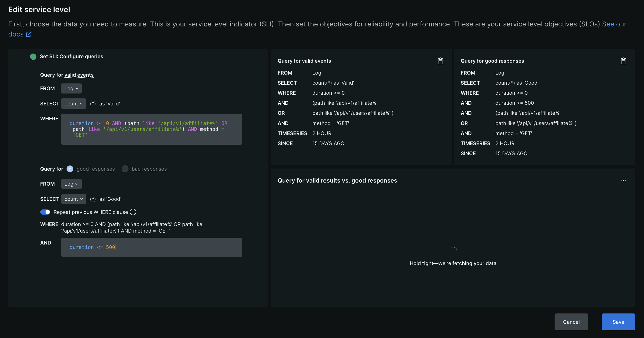
Task: Save the service level changes
Action: (618, 322)
